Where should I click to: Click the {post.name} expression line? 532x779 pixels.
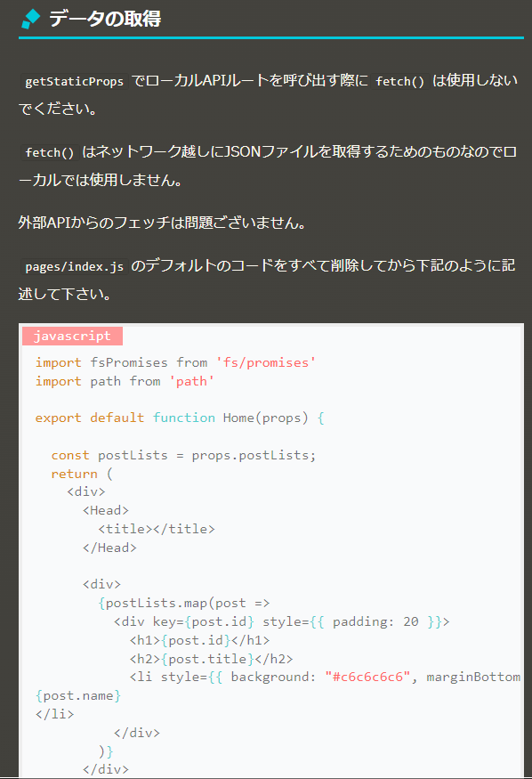tap(78, 696)
